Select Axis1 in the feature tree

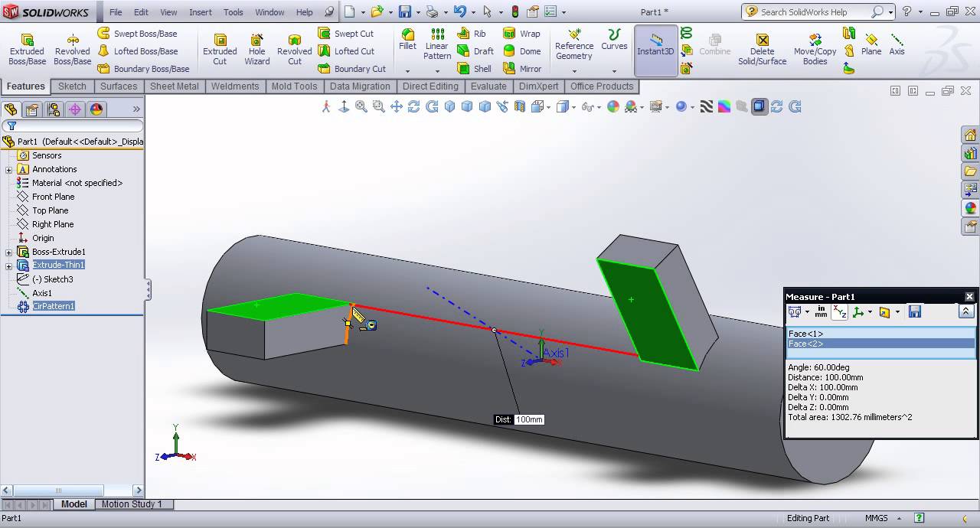click(42, 293)
